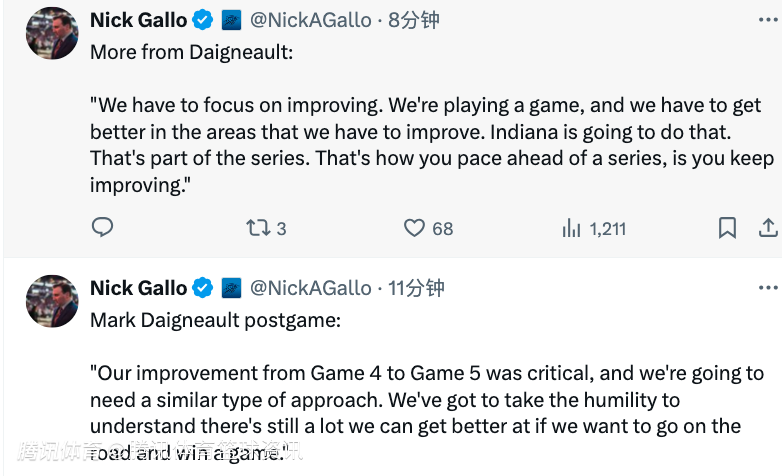The height and width of the screenshot is (476, 782).
Task: Open tweet text starting 'More from Daigneault'
Action: [192, 52]
